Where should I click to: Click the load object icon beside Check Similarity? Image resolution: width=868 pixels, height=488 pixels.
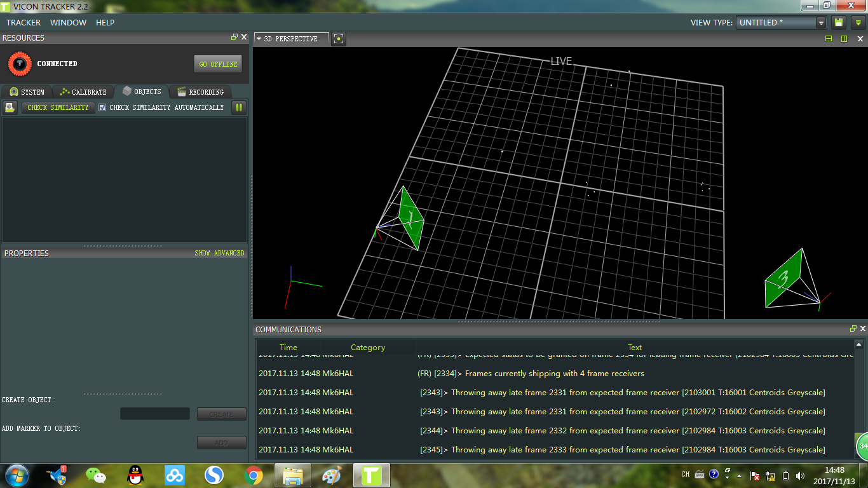point(10,107)
